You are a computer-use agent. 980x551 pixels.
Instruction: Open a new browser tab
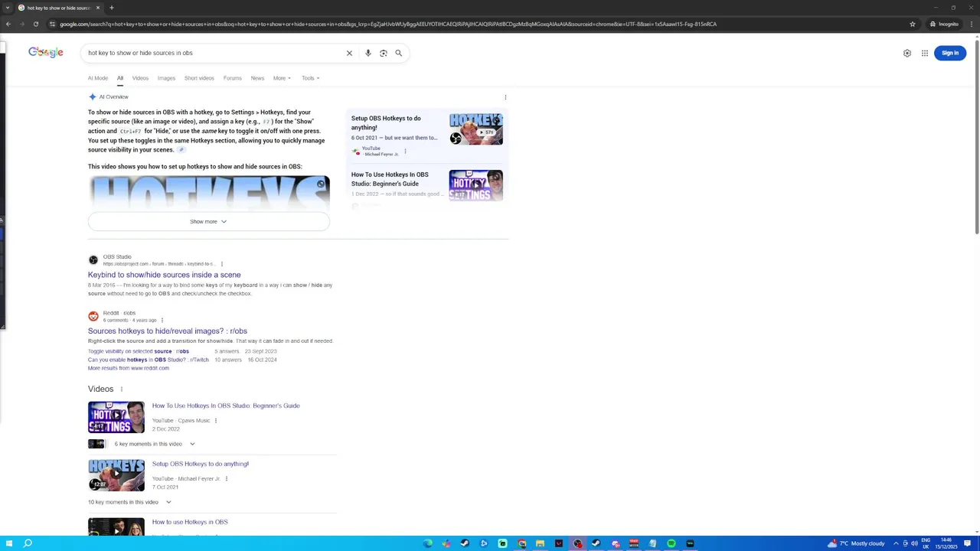[111, 8]
